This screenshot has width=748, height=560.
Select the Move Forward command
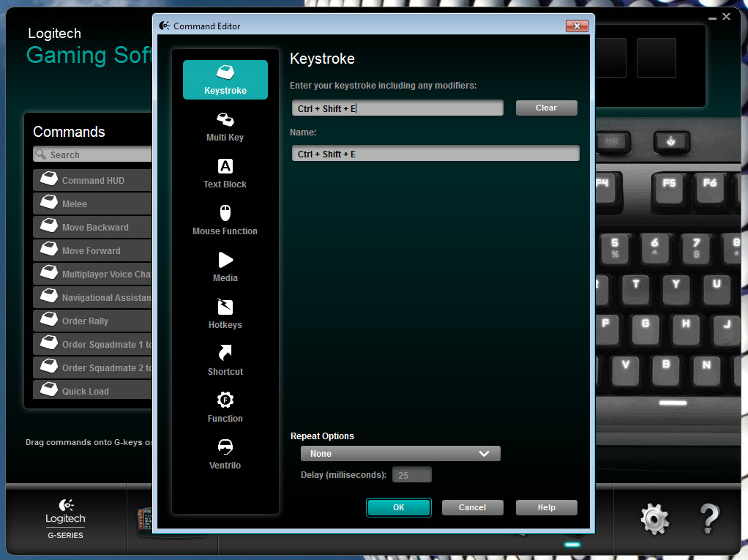point(92,250)
